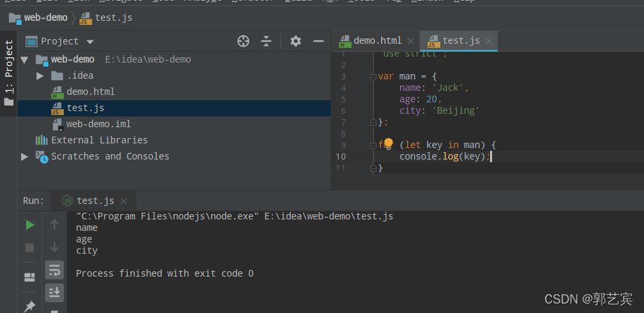The height and width of the screenshot is (313, 644).
Task: Select External Libraries node
Action: coord(99,140)
